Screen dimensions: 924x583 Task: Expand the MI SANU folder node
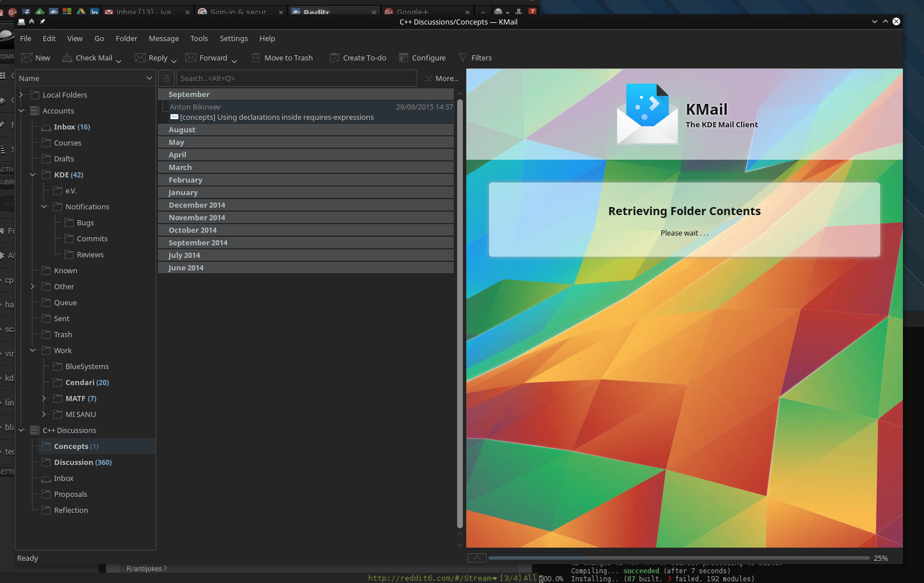click(44, 414)
